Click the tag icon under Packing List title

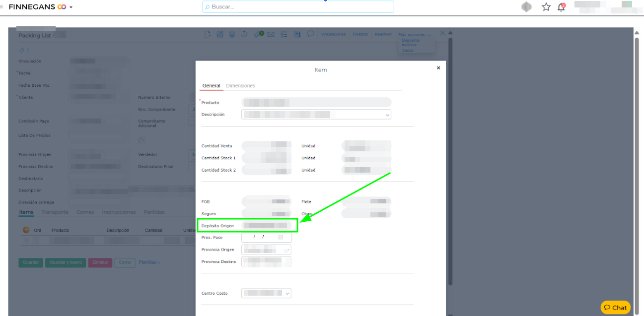pyautogui.click(x=22, y=50)
